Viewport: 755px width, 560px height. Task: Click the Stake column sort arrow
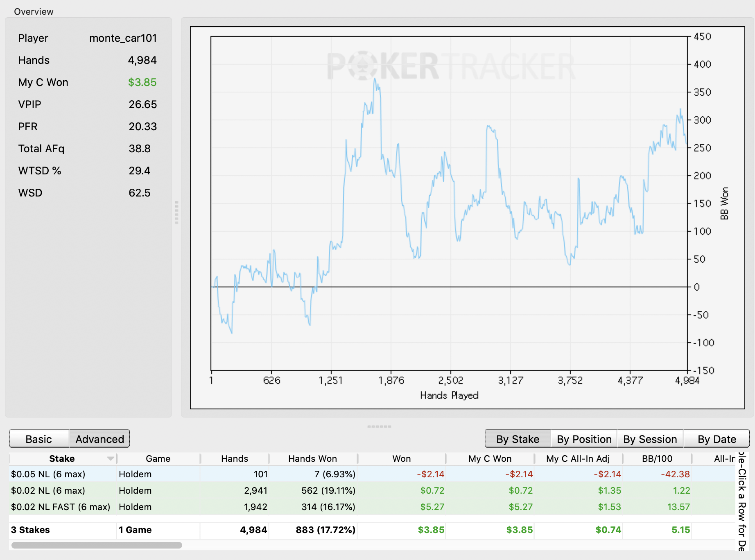click(x=111, y=458)
